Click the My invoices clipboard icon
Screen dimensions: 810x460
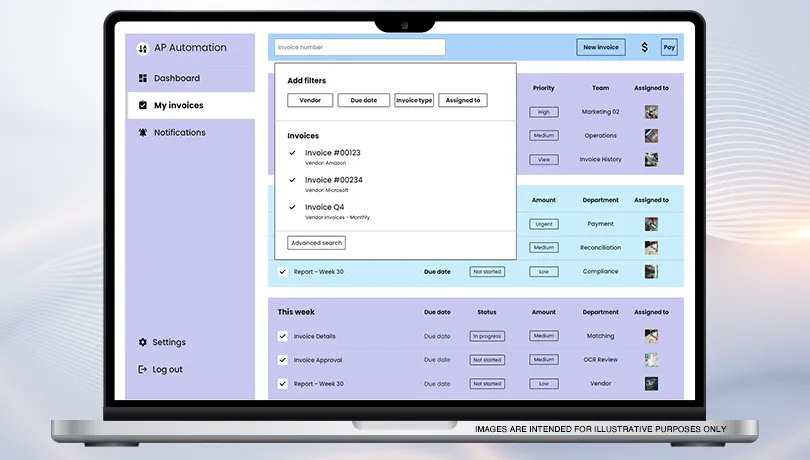pos(143,105)
